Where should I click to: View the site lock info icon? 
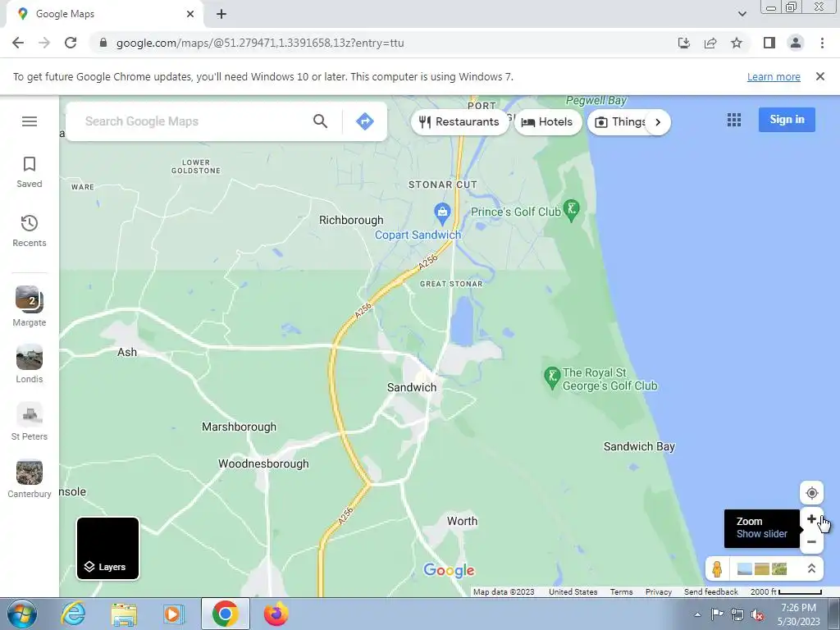[103, 43]
